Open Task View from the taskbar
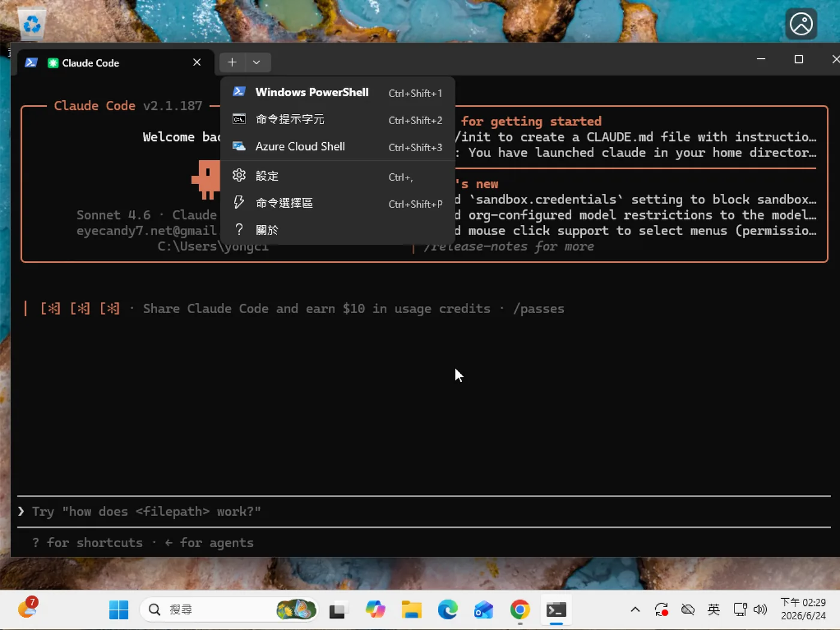The width and height of the screenshot is (840, 630). coord(339,610)
